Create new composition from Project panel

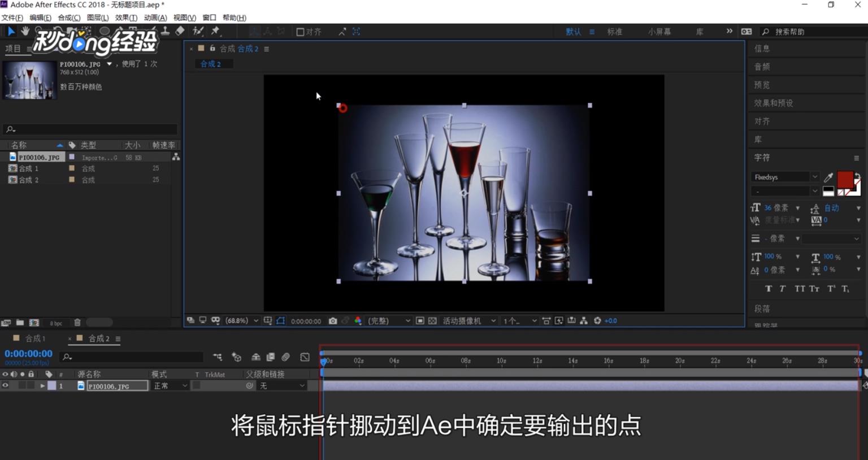point(34,323)
